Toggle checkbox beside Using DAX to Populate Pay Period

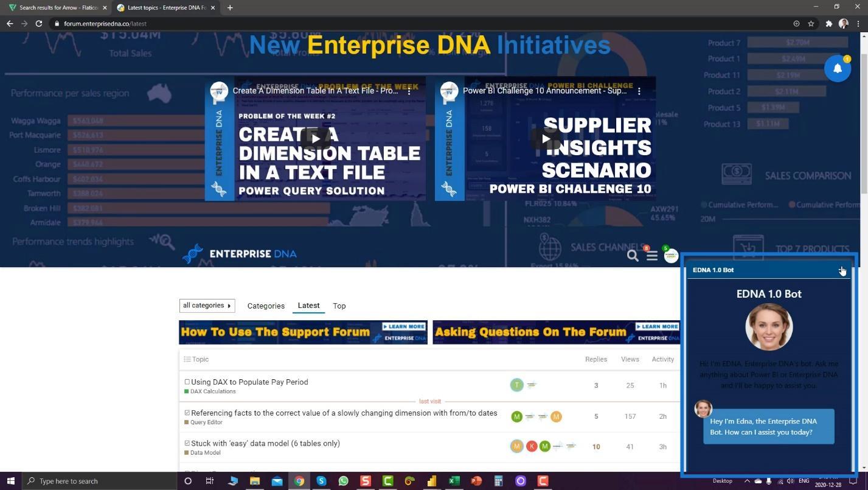point(187,382)
